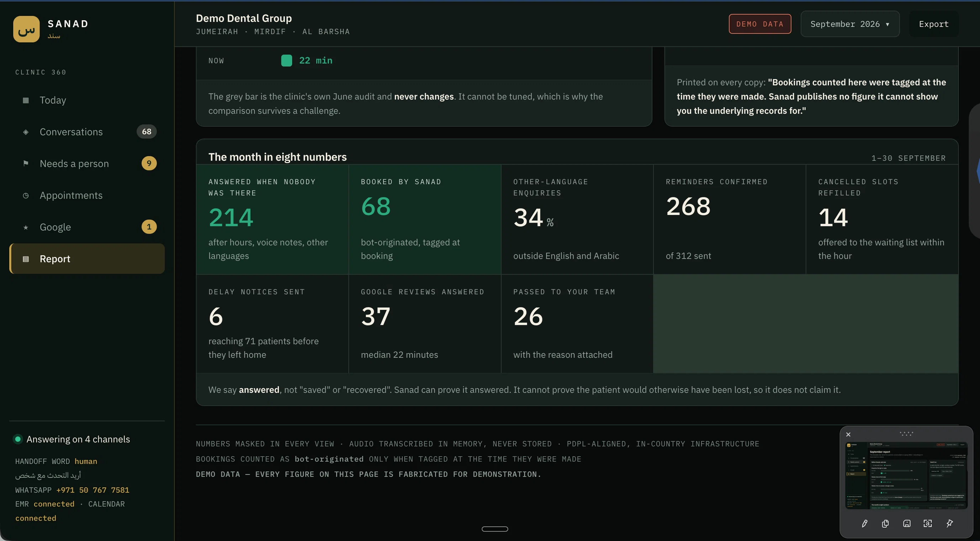Go to Conversations

click(87, 132)
